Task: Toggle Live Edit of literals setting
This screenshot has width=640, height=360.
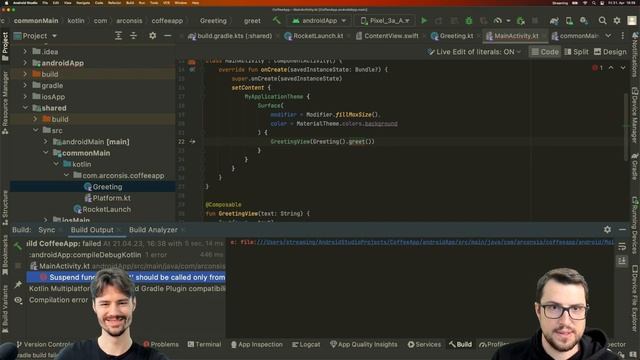Action: coord(474,52)
